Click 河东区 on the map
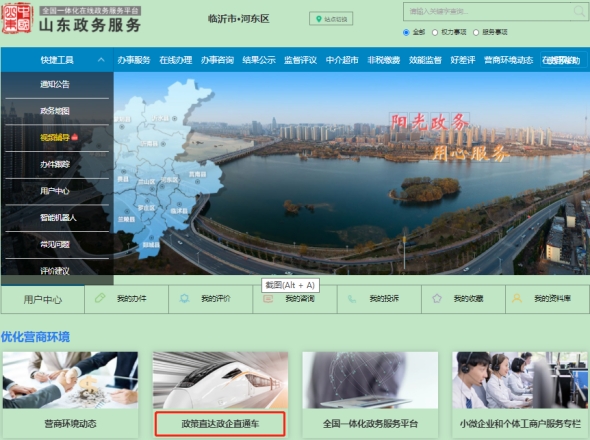 coord(169,180)
